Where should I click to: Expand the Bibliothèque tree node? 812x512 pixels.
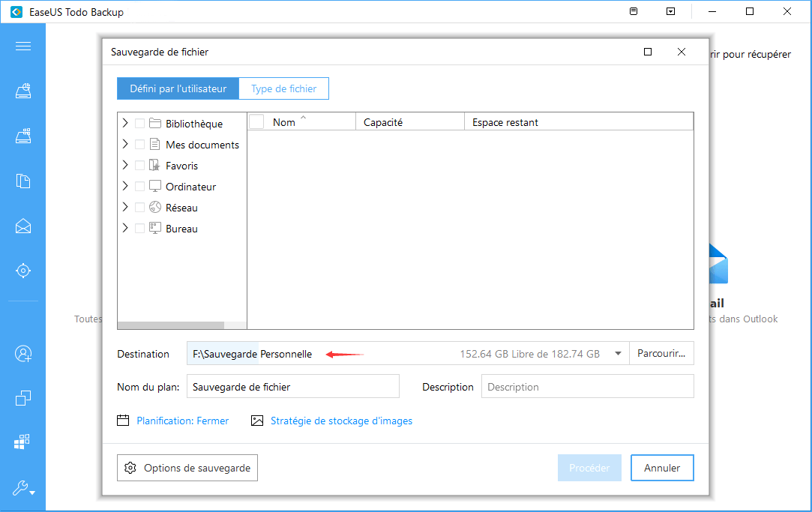click(x=124, y=123)
